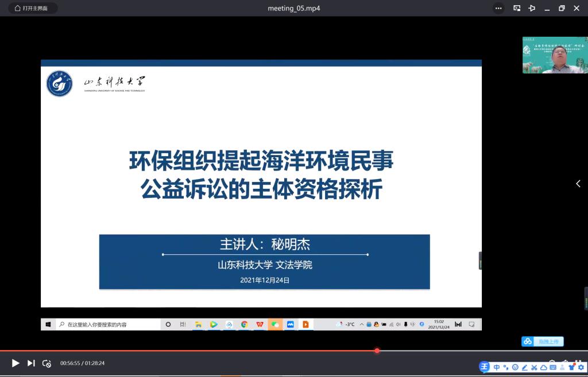The width and height of the screenshot is (588, 377).
Task: Click the blue cloud upload button
Action: [x=543, y=341]
